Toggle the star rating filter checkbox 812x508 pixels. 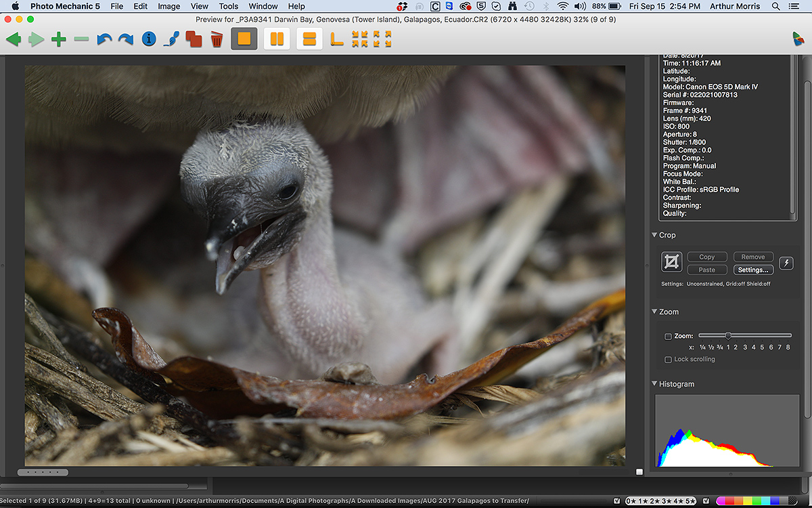pos(616,501)
